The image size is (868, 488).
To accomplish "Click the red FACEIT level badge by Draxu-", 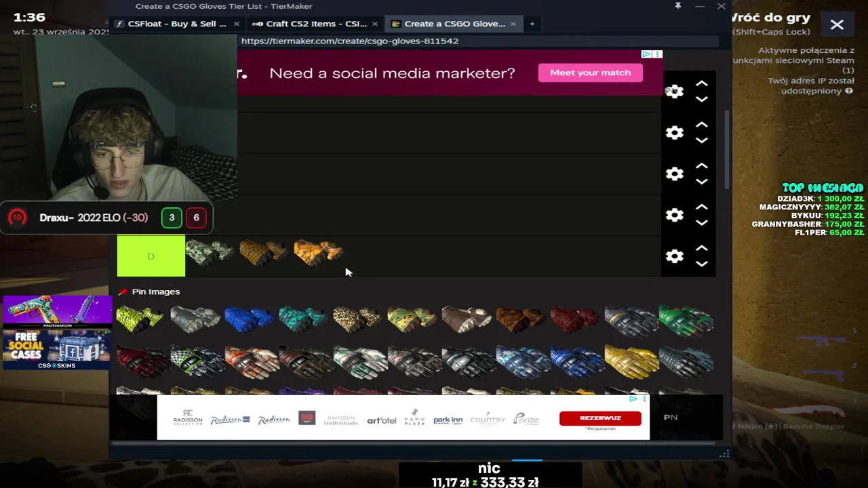I will (x=17, y=218).
